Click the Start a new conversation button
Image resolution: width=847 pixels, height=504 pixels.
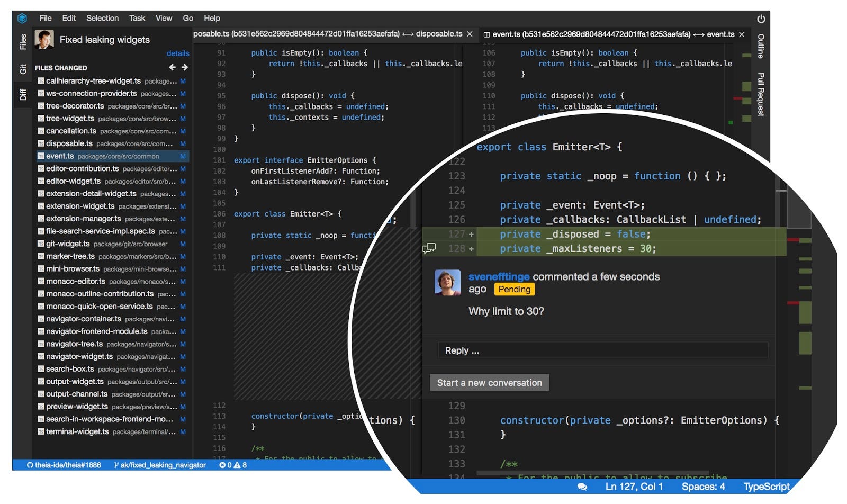tap(489, 383)
